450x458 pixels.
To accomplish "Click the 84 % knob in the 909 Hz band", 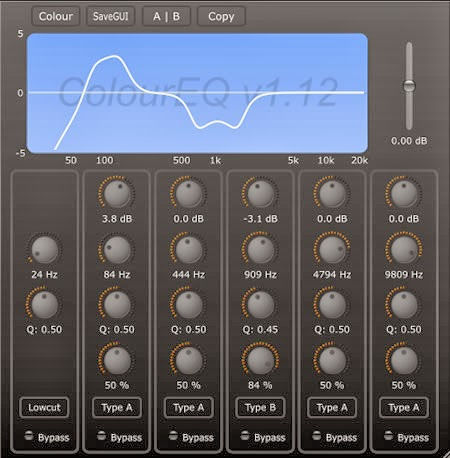I will pyautogui.click(x=260, y=361).
